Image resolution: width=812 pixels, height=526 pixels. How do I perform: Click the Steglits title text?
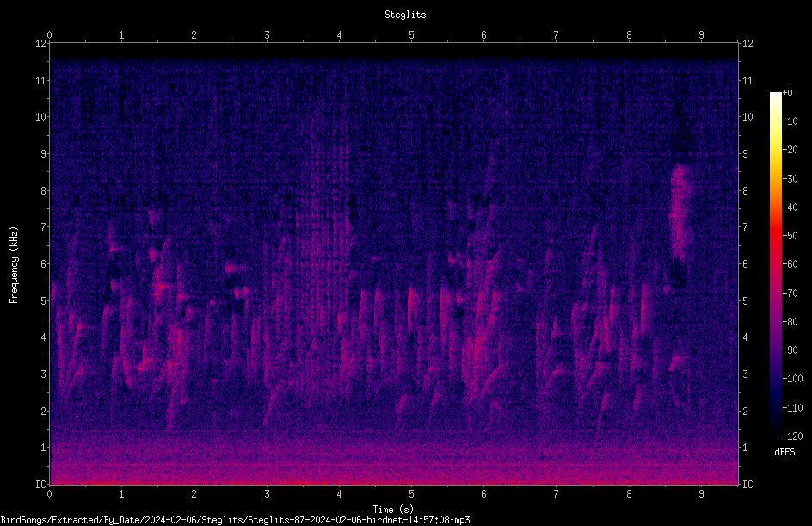[x=405, y=15]
